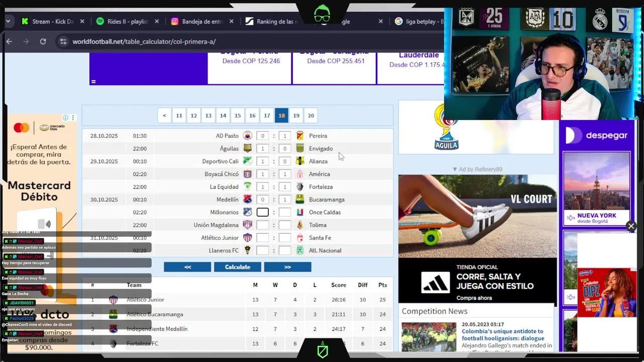Click the >> next round button
Image resolution: width=644 pixels, height=362 pixels.
[287, 267]
